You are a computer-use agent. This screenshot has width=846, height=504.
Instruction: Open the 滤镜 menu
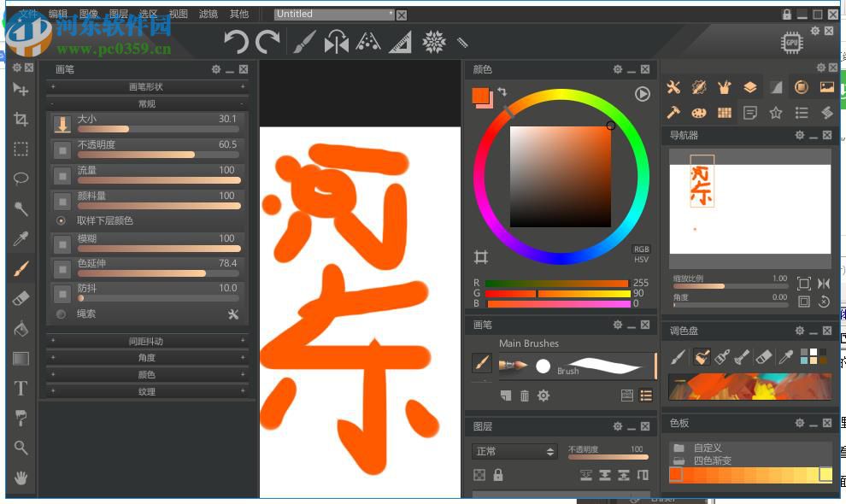click(x=207, y=14)
